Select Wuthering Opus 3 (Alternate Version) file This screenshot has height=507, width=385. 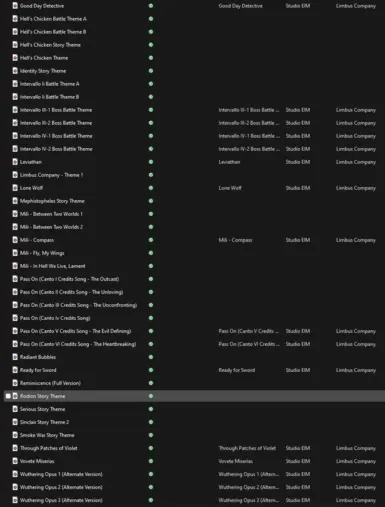point(61,500)
